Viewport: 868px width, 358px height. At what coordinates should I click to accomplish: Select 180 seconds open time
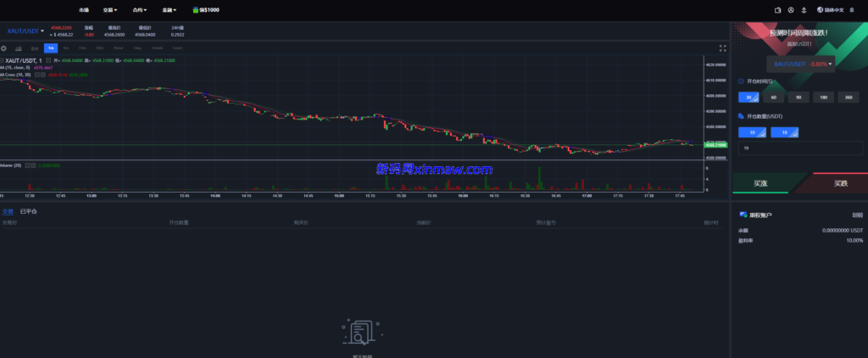point(823,98)
